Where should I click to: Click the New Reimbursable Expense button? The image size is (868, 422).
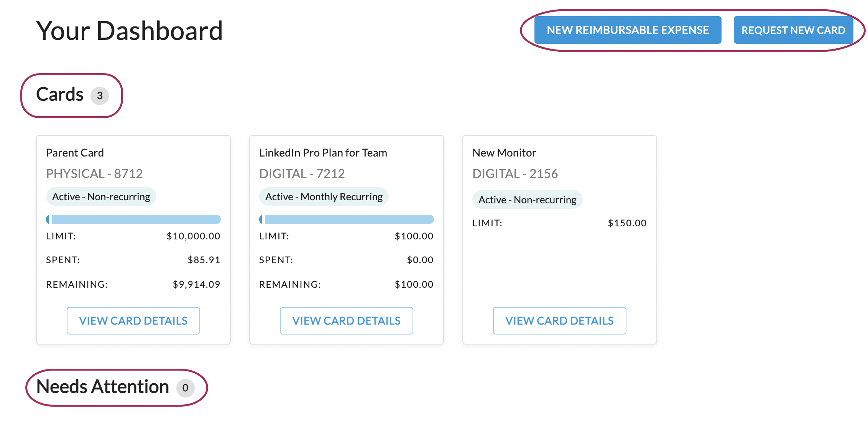click(628, 30)
